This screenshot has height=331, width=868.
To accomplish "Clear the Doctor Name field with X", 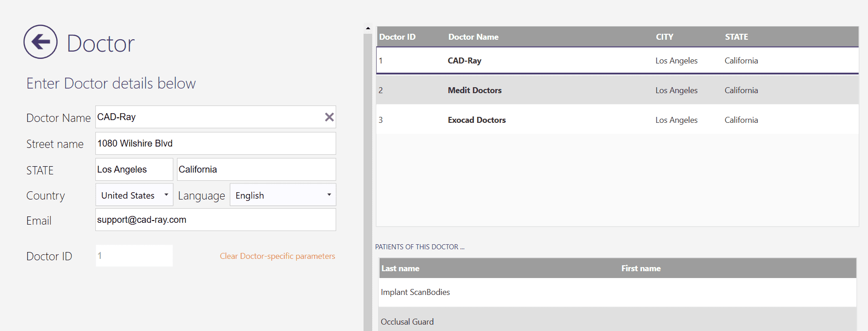I will click(329, 117).
